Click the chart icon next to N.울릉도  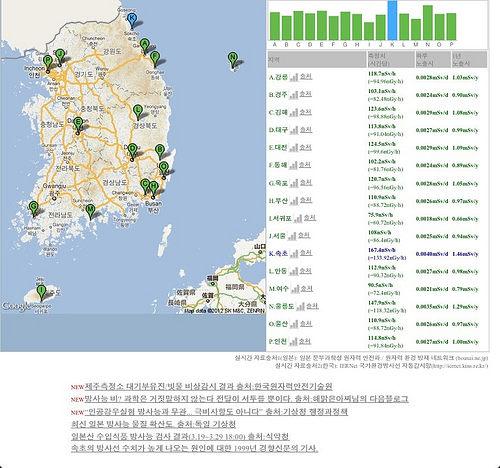point(300,306)
